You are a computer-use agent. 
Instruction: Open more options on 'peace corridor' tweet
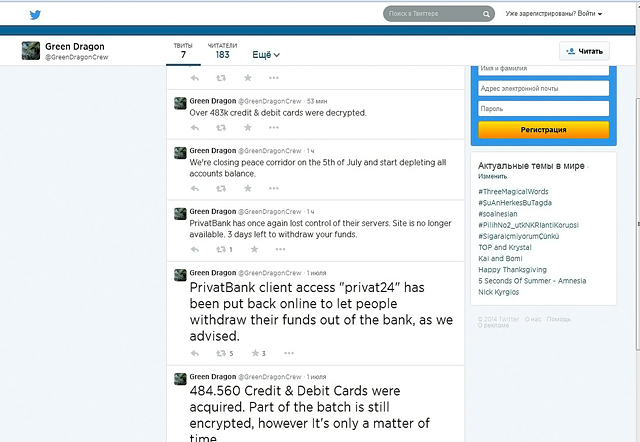click(x=274, y=188)
